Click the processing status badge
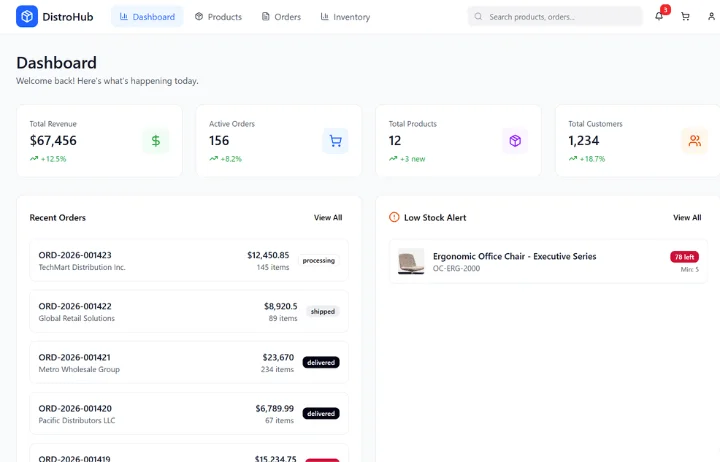 (x=319, y=260)
